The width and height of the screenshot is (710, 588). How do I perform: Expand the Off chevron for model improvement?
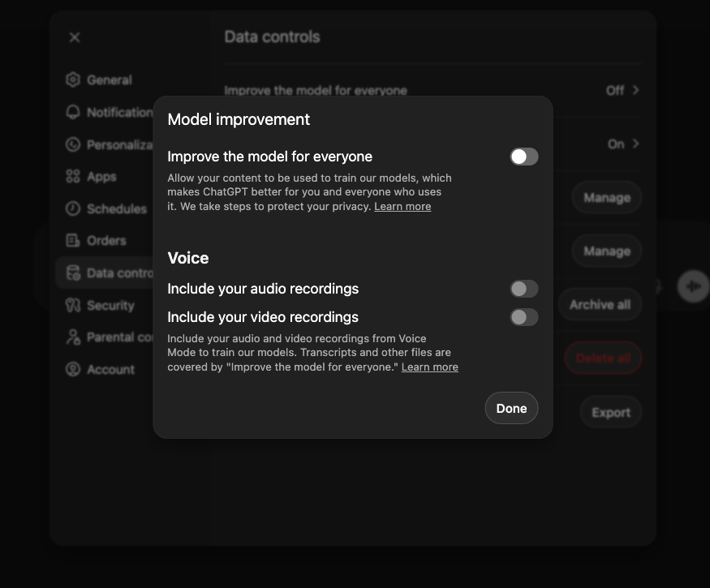coord(635,90)
